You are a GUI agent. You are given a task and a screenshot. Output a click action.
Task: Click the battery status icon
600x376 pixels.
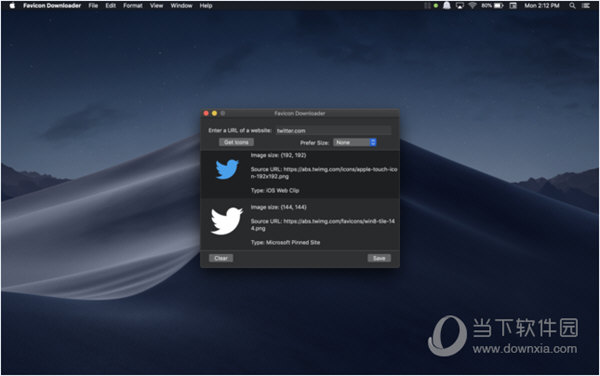tap(499, 5)
